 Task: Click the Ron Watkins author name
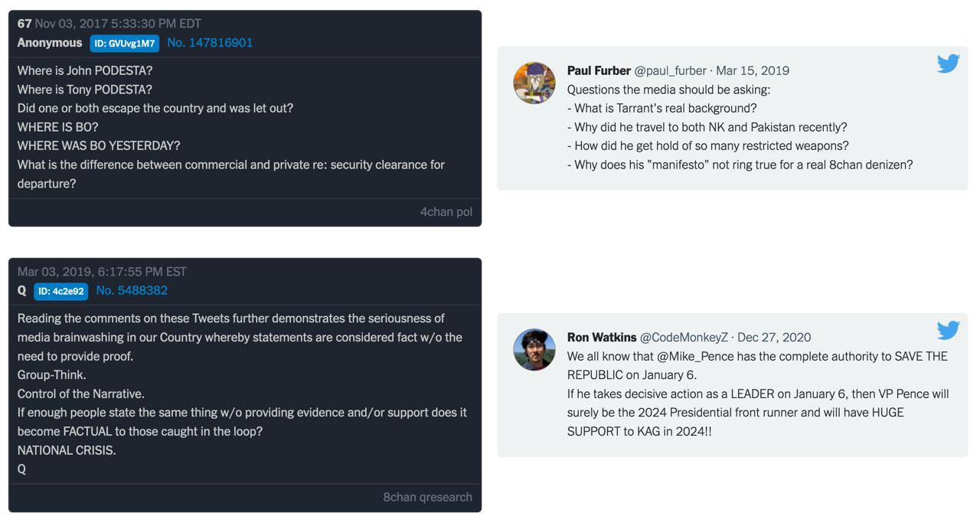[x=602, y=338]
